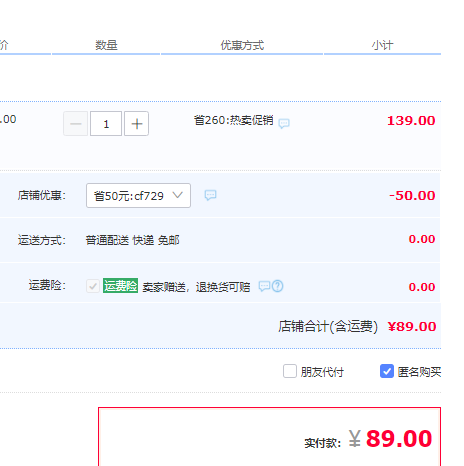Click the chevron arrow of the 店铺优惠 dropdown
Screen dimensions: 464x466
(178, 195)
